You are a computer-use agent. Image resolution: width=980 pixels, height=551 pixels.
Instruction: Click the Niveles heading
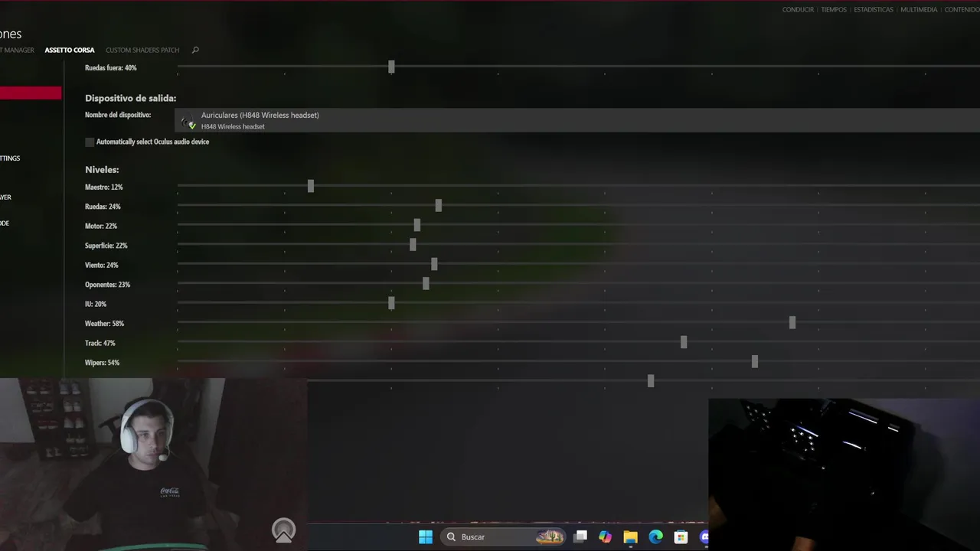pos(102,170)
